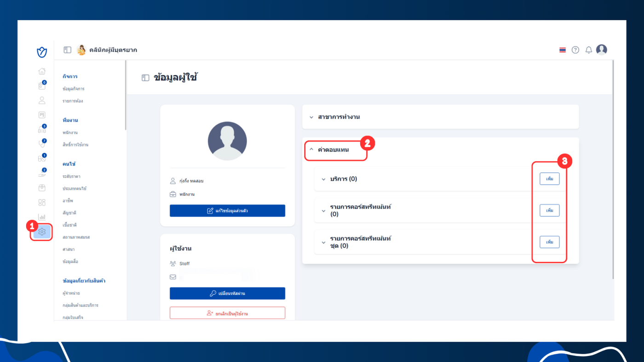
Task: Open notifications bell icon
Action: tap(589, 50)
